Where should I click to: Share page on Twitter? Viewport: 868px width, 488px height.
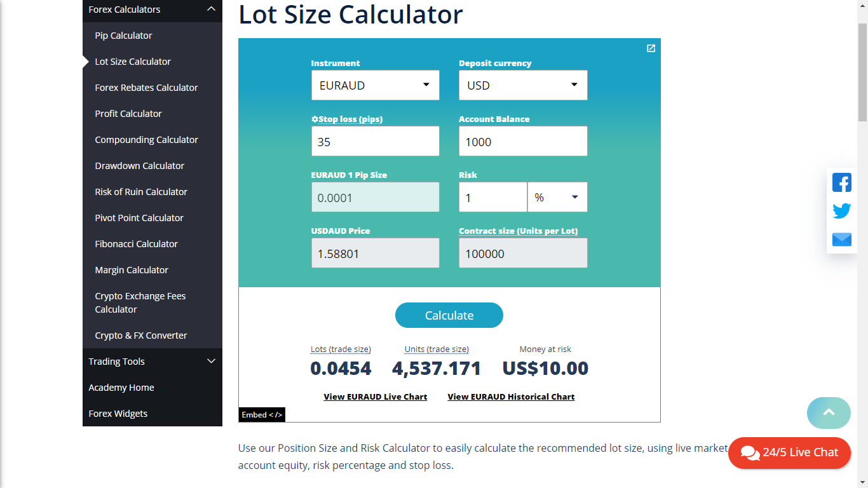pos(842,211)
